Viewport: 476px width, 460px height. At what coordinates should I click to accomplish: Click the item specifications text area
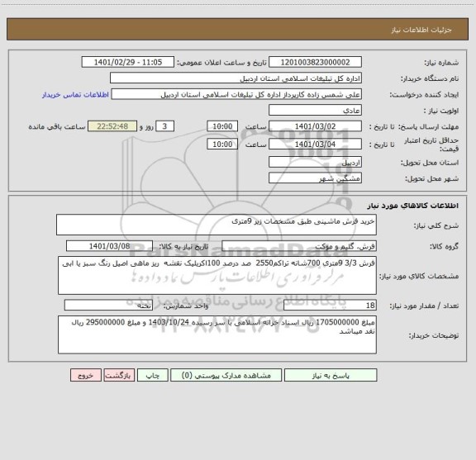217,276
